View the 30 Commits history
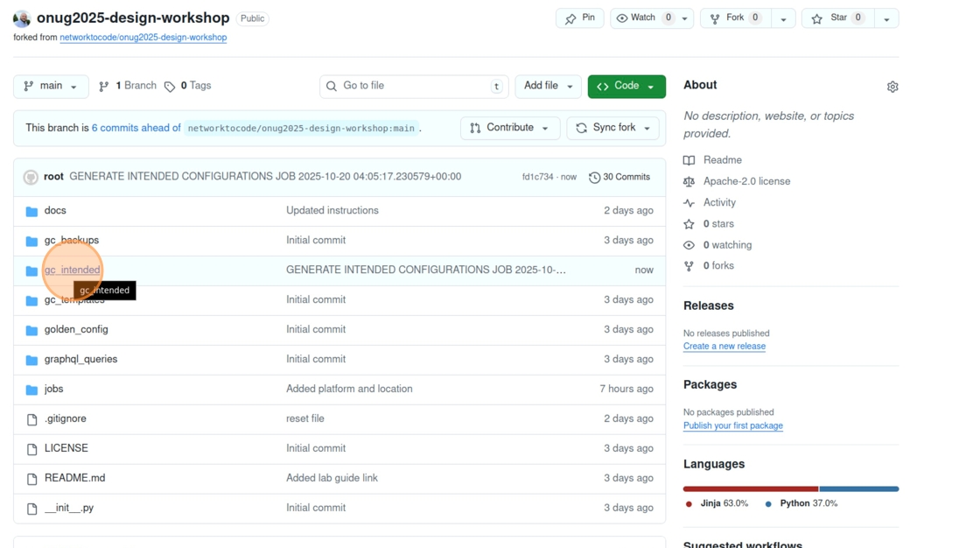 tap(619, 177)
